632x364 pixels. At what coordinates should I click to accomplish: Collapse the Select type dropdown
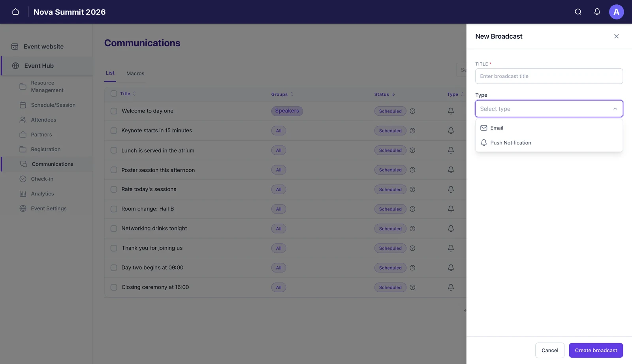tap(615, 109)
